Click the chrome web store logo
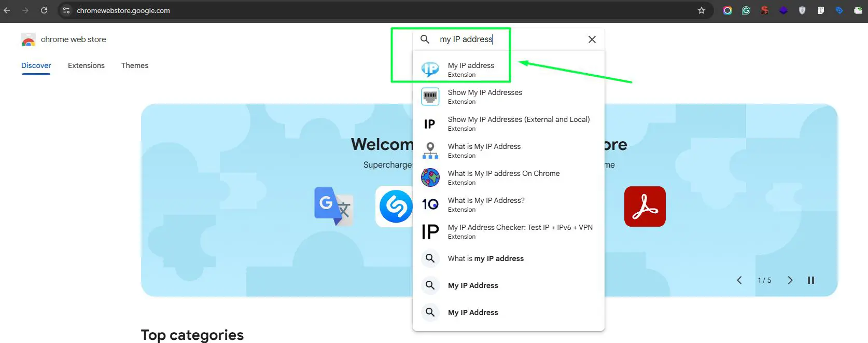This screenshot has width=868, height=343. click(29, 39)
